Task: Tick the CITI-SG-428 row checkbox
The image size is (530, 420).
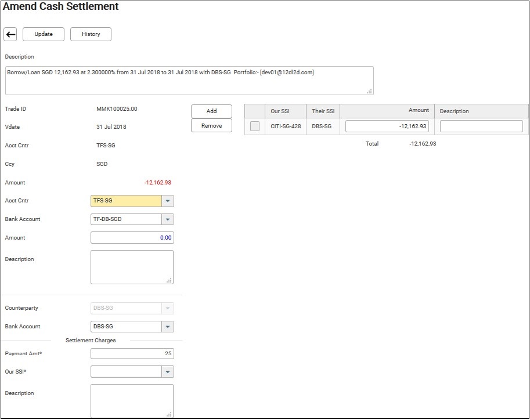Action: 255,126
